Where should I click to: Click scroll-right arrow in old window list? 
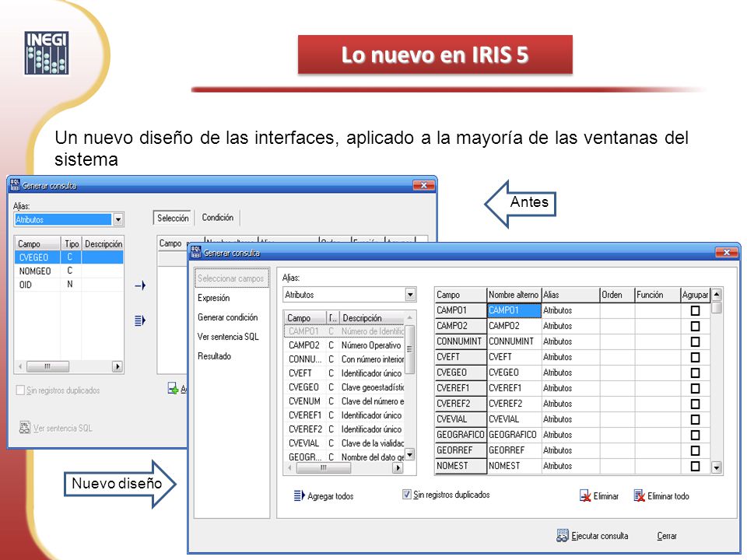point(117,366)
